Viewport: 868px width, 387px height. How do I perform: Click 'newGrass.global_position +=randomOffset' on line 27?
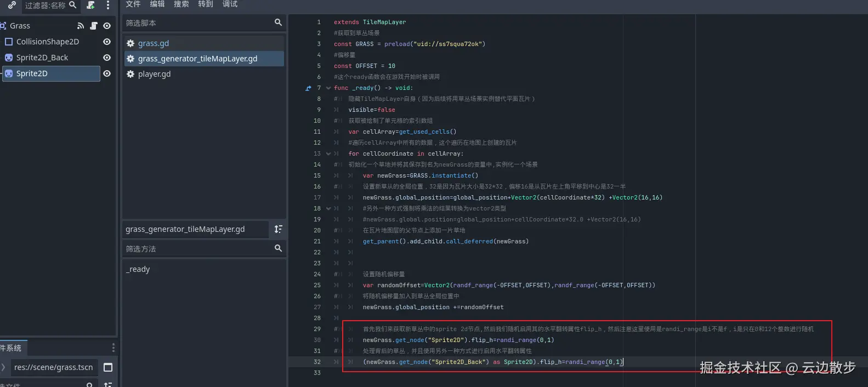433,307
